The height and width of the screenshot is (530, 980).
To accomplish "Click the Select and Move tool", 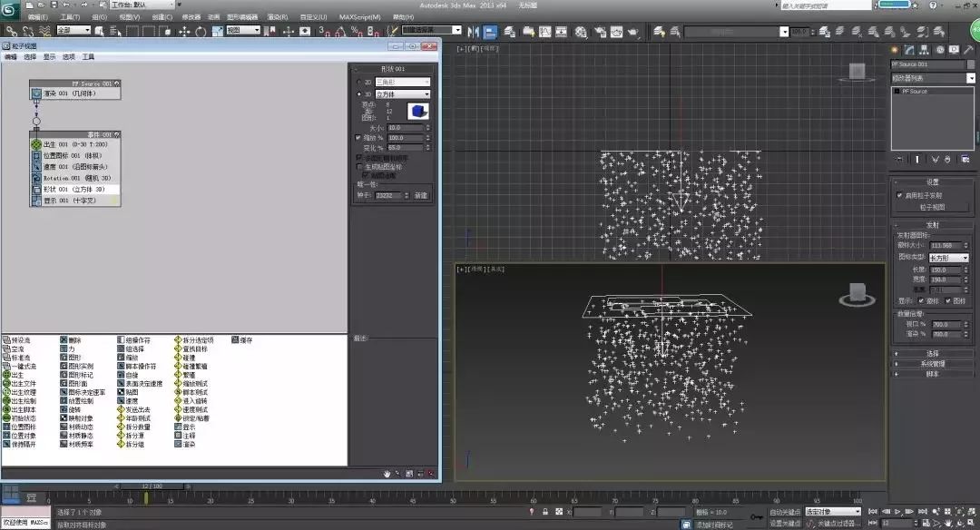I will coord(184,31).
